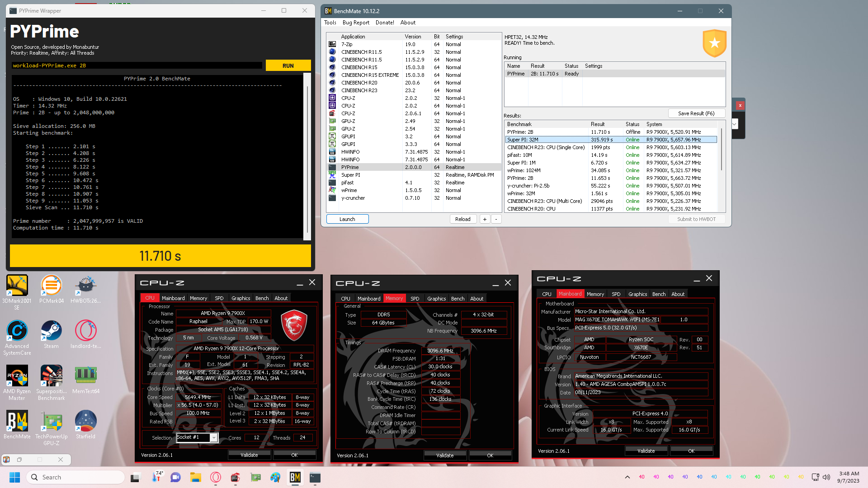Open the Starfield desktop icon
868x488 pixels.
point(85,425)
